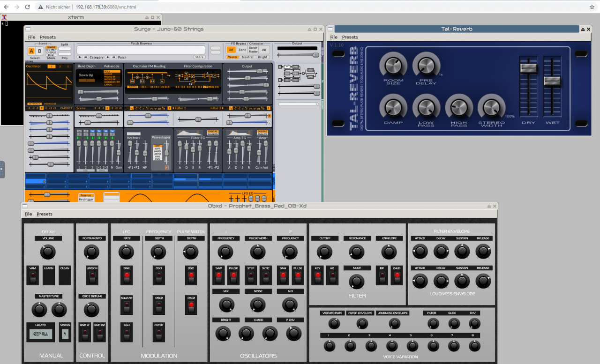Screen dimensions: 600x364
Task: Click the oscillator 1 Pulse Width knob
Action: coord(258,252)
